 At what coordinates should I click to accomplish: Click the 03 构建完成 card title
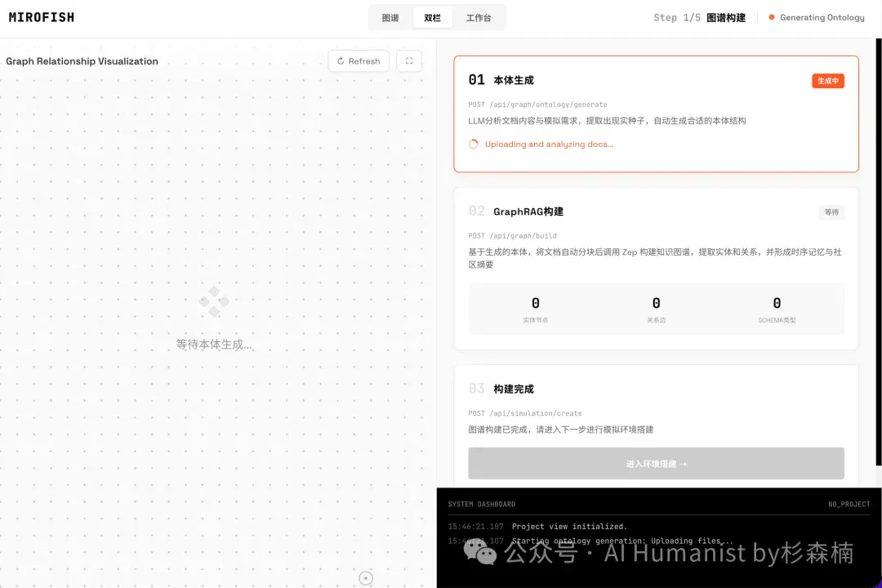pos(501,389)
